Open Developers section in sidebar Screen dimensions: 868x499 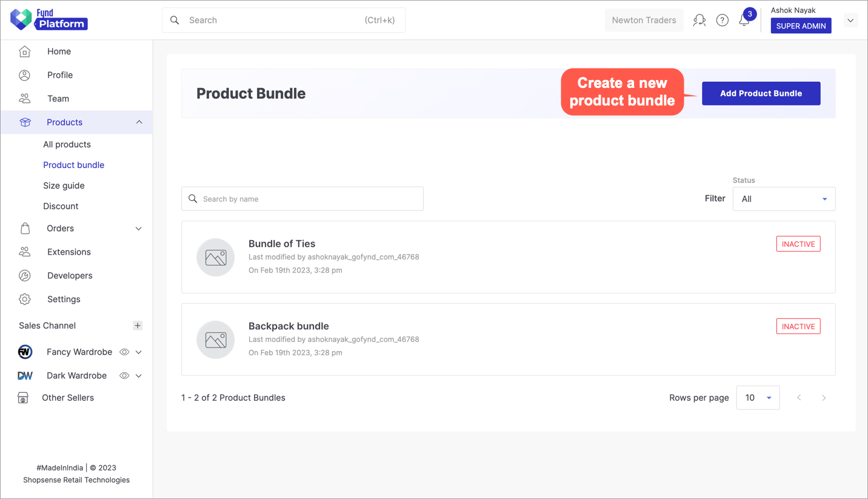click(x=70, y=276)
